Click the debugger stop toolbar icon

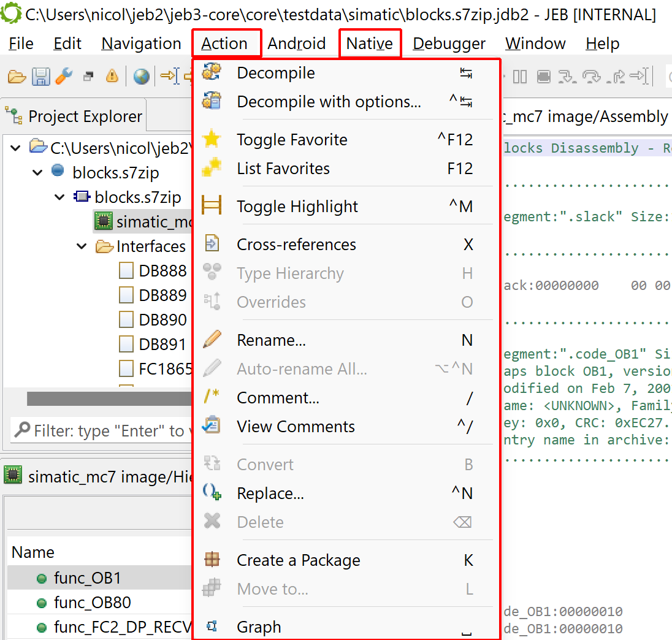click(543, 77)
